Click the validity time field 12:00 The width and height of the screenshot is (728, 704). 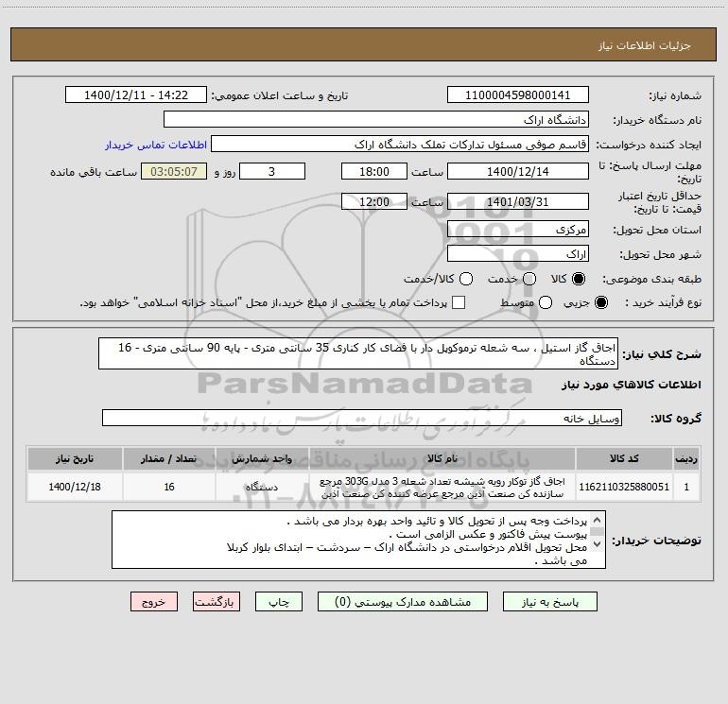tap(374, 201)
